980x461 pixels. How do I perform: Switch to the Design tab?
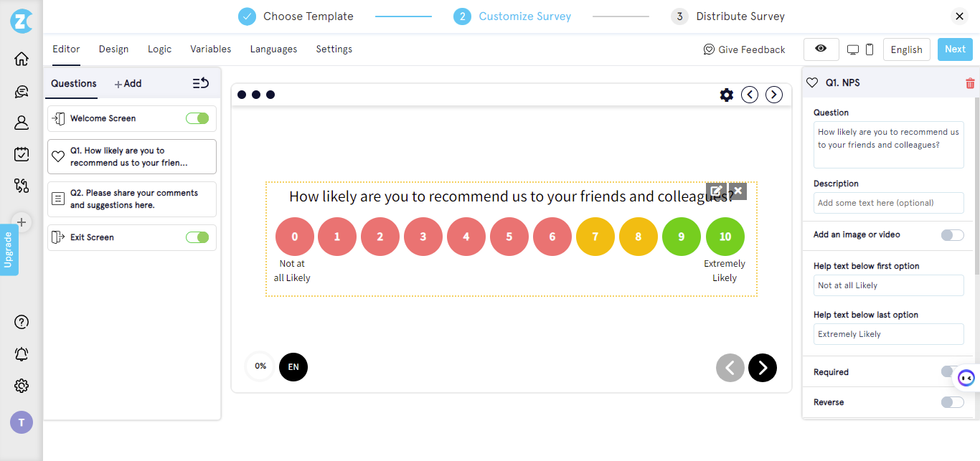point(113,49)
